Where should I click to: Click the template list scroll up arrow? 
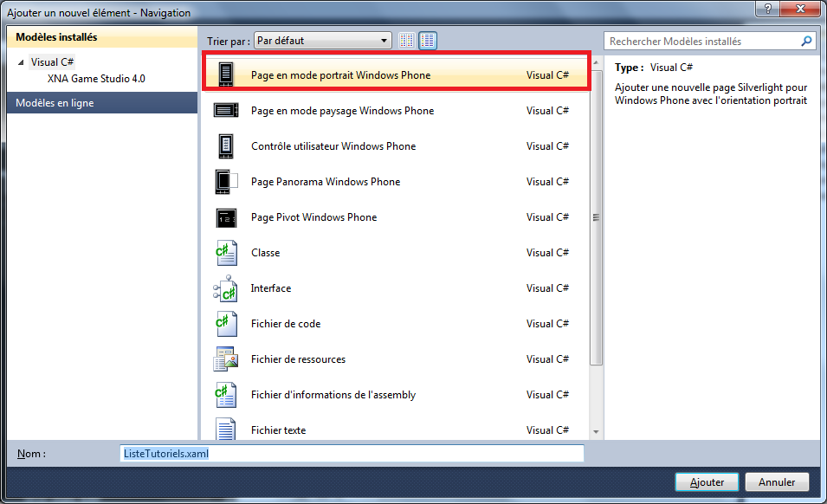coord(596,62)
